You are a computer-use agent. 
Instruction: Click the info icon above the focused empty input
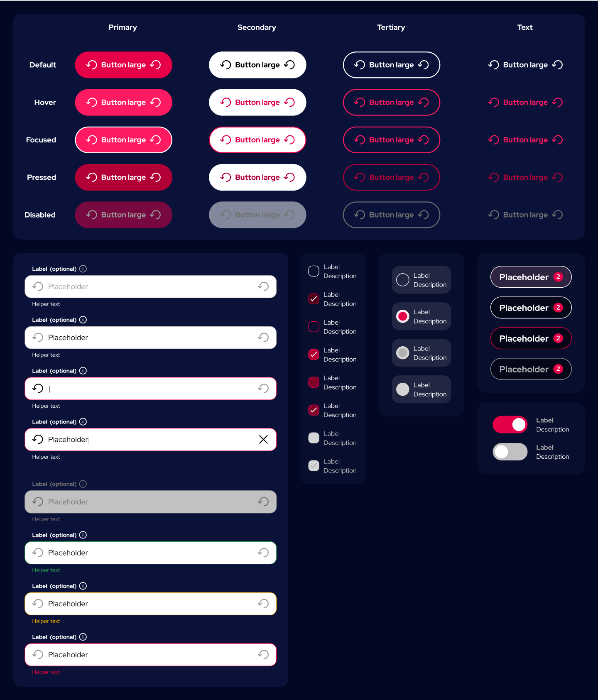coord(83,371)
